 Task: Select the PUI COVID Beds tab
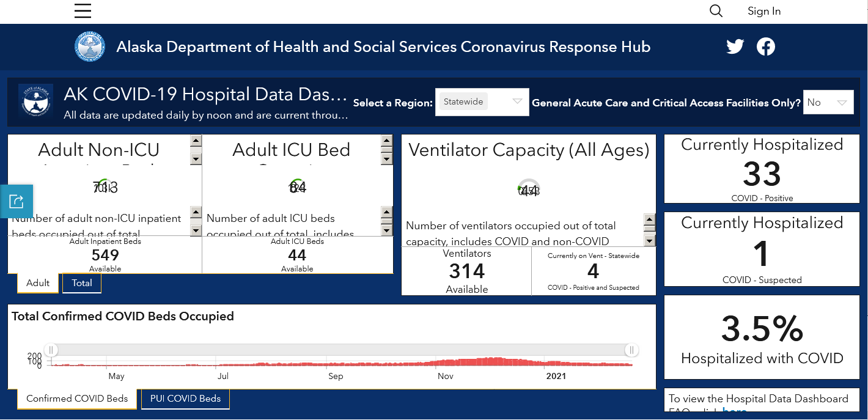[185, 399]
